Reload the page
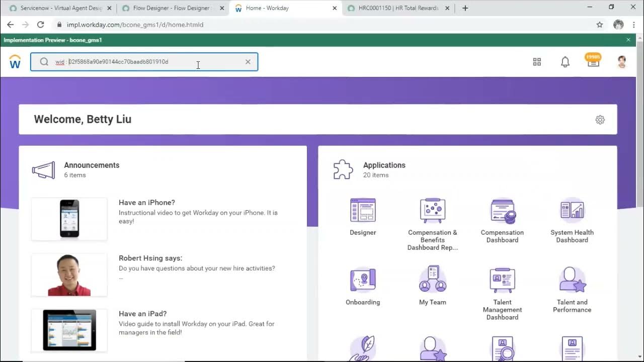This screenshot has width=644, height=362. click(41, 24)
